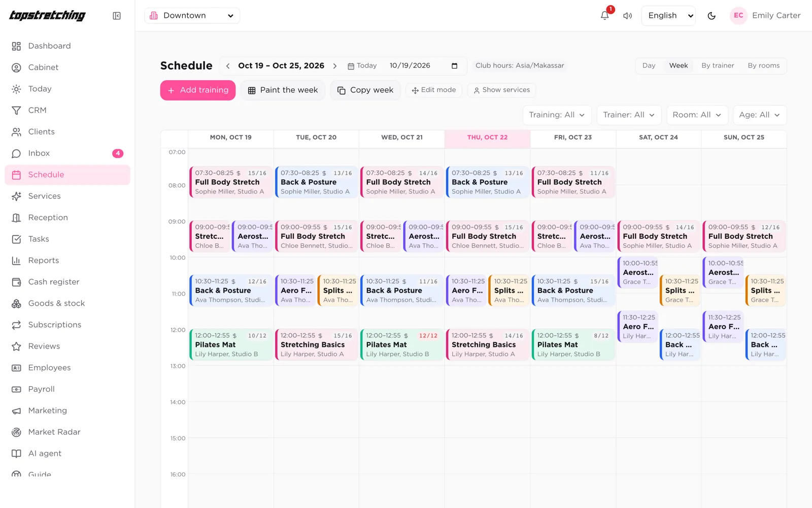The height and width of the screenshot is (508, 812).
Task: Click the 10/19/2026 date field
Action: [x=423, y=66]
